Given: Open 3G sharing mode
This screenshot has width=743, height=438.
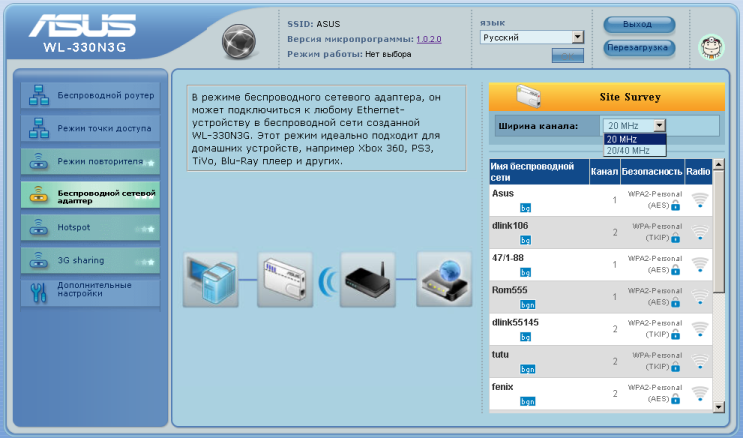Looking at the screenshot, I should [90, 260].
